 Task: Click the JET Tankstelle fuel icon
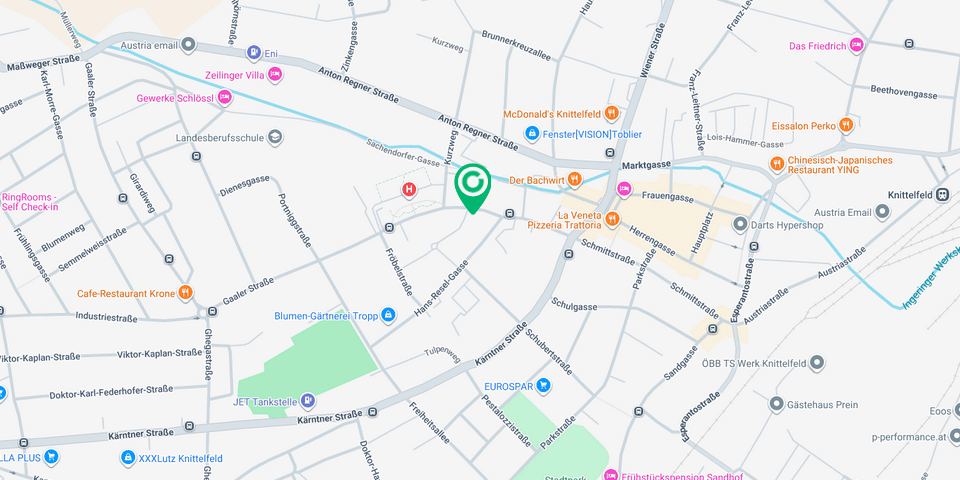(x=309, y=402)
